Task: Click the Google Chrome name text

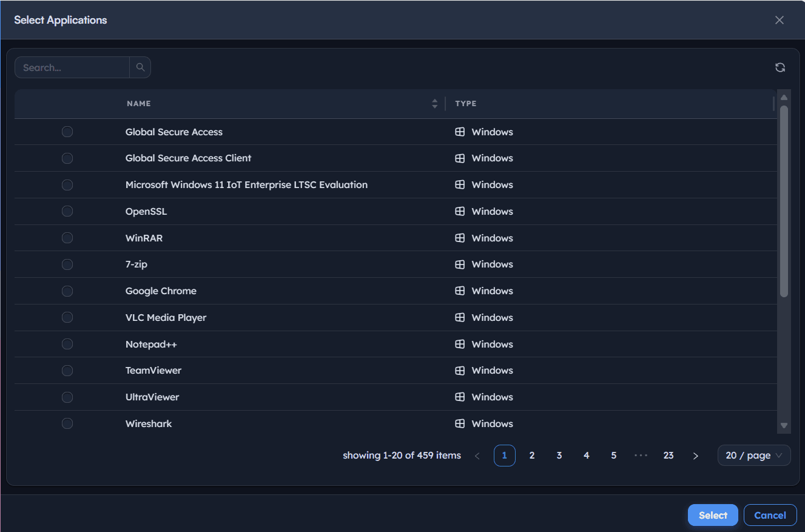Action: pos(161,291)
